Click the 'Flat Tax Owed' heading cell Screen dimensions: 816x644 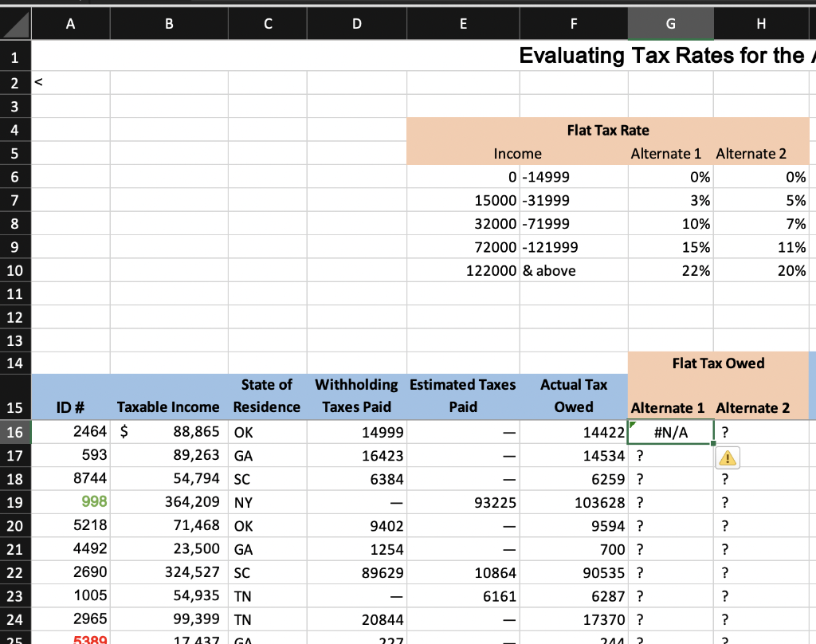(x=718, y=363)
